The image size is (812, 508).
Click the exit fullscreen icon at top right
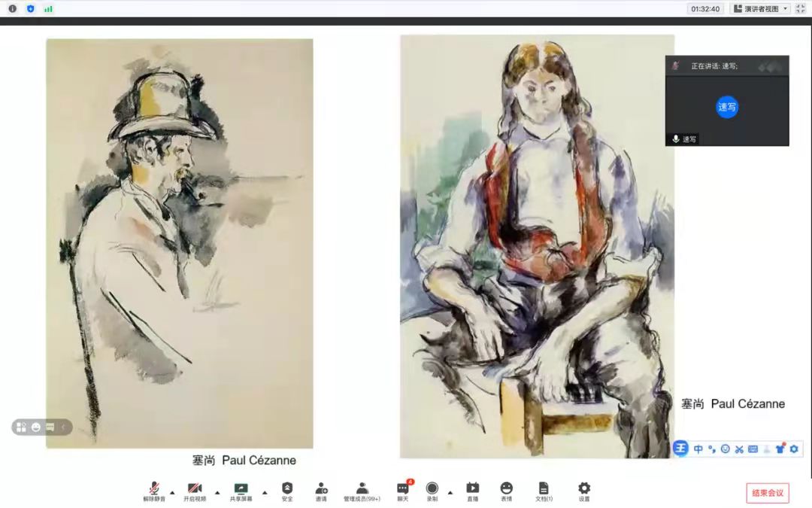(801, 9)
